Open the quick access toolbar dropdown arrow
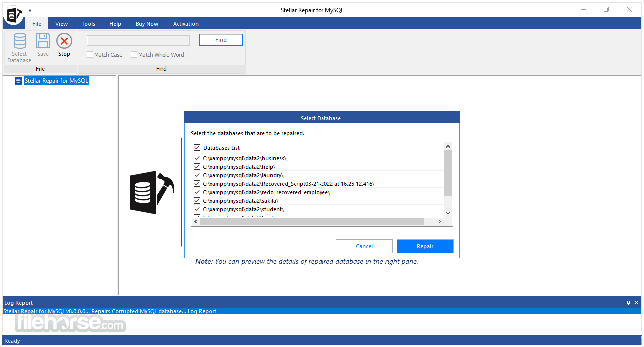Image resolution: width=644 pixels, height=347 pixels. [x=30, y=10]
